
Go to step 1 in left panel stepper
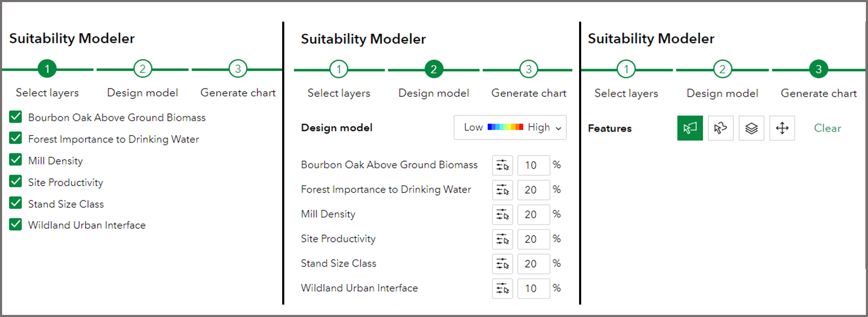47,69
